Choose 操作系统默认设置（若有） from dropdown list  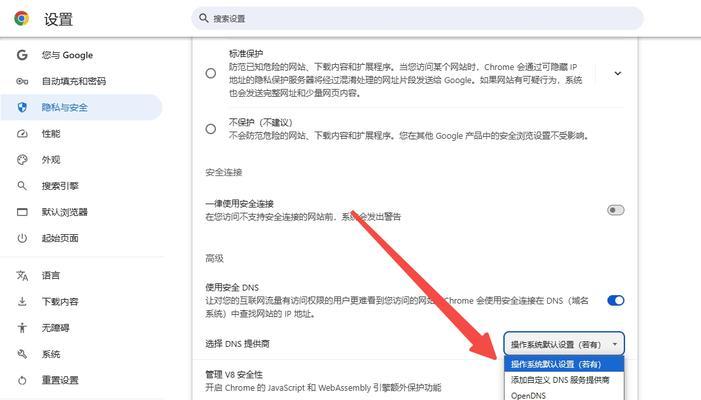coord(564,364)
